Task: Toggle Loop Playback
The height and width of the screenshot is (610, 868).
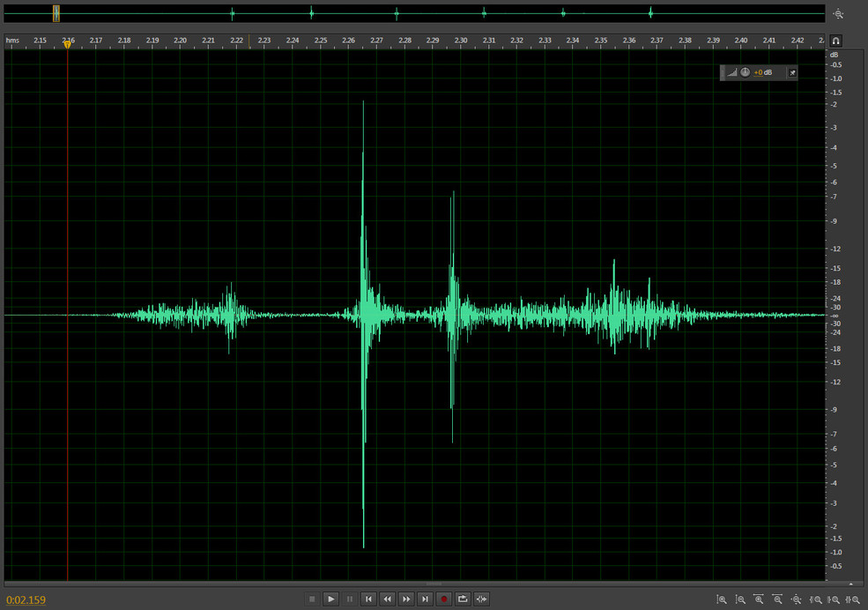Action: click(463, 599)
